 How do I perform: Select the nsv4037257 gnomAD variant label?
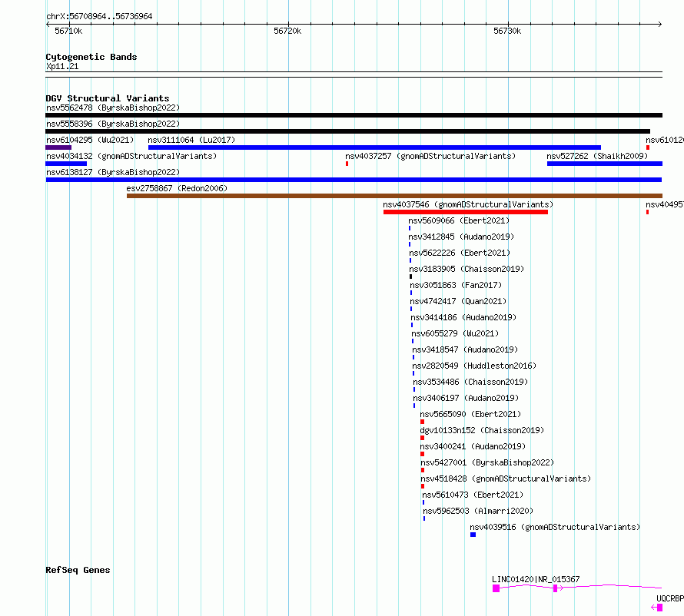[430, 156]
